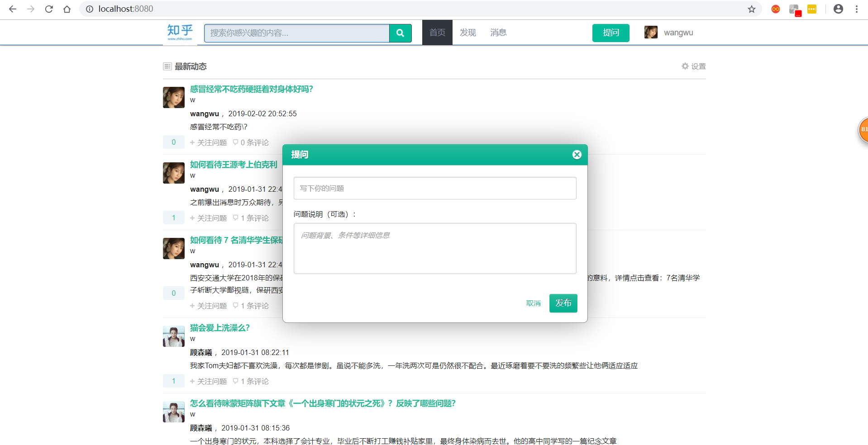
Task: Switch to 发现 tab
Action: pos(467,33)
